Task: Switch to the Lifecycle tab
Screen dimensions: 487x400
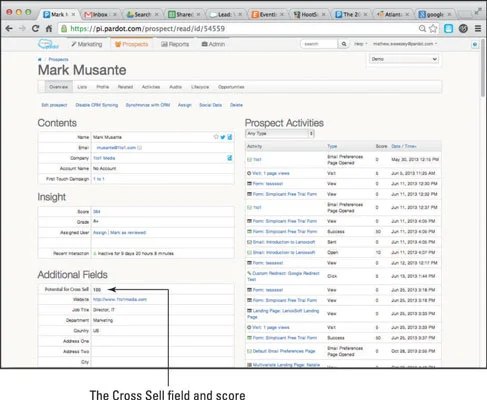Action: click(200, 87)
